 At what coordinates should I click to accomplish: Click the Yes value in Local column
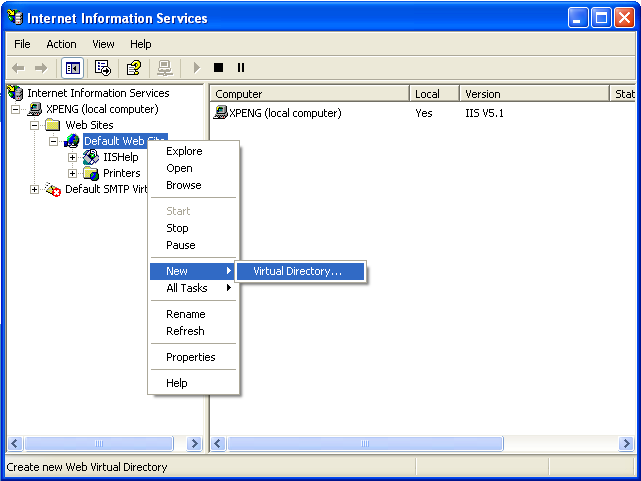[424, 113]
